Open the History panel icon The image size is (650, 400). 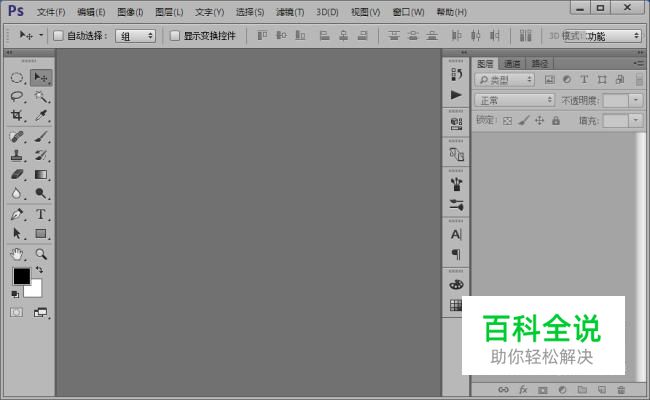(456, 75)
